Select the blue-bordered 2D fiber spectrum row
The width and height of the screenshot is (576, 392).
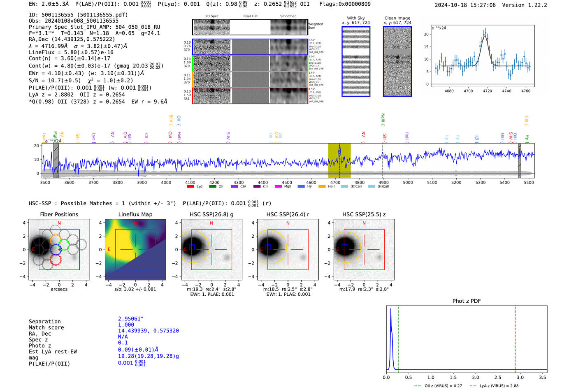250,47
